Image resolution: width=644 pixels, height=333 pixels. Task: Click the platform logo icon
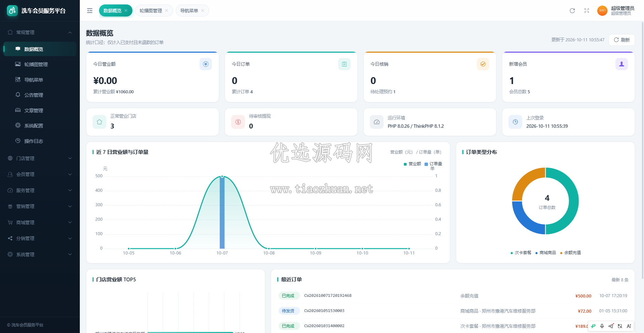[12, 11]
